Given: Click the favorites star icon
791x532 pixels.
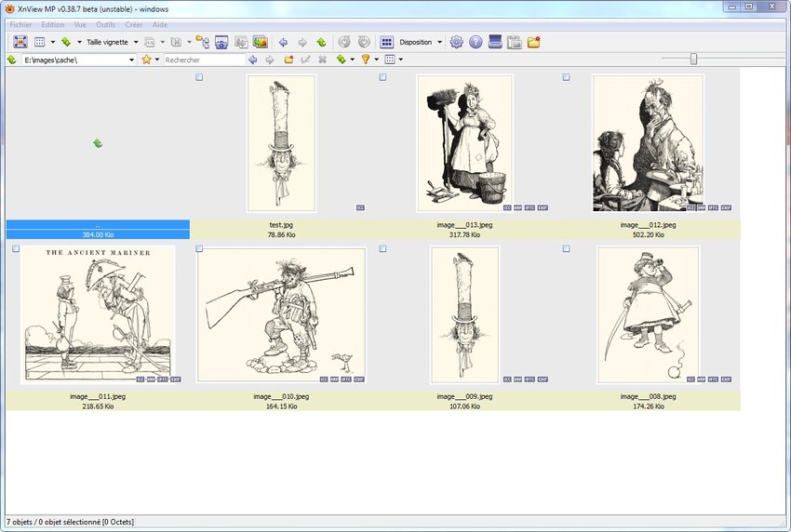Looking at the screenshot, I should [146, 60].
